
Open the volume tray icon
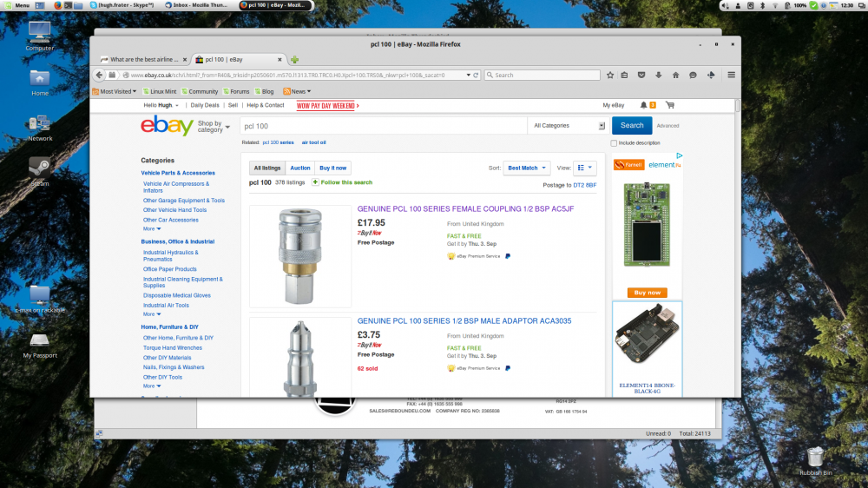pyautogui.click(x=725, y=5)
